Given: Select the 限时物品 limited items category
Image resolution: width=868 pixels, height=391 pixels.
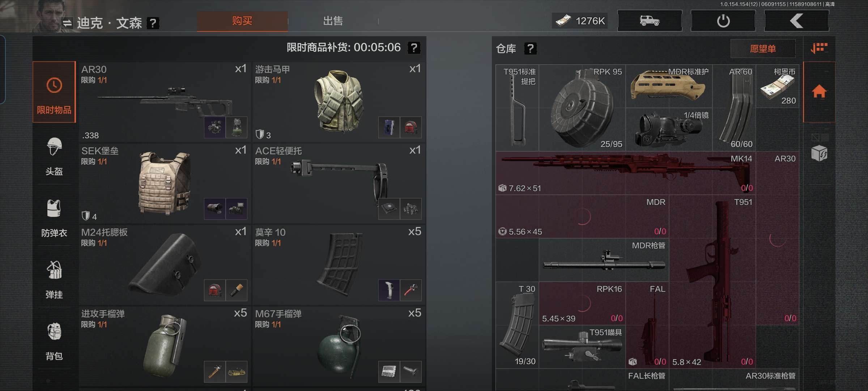Looking at the screenshot, I should (54, 92).
